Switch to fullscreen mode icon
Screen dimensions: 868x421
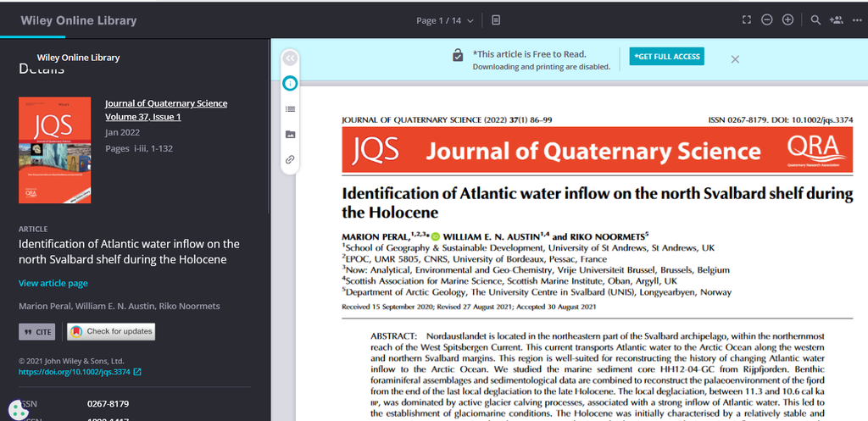746,20
